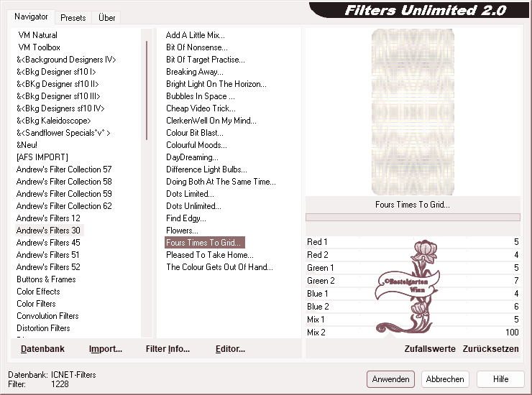The width and height of the screenshot is (532, 395).
Task: Select Color Effects category
Action: pyautogui.click(x=38, y=292)
